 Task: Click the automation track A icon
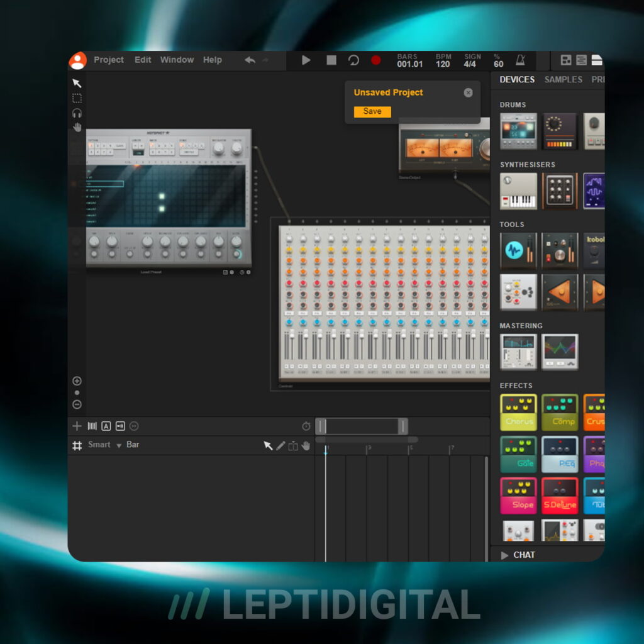106,426
